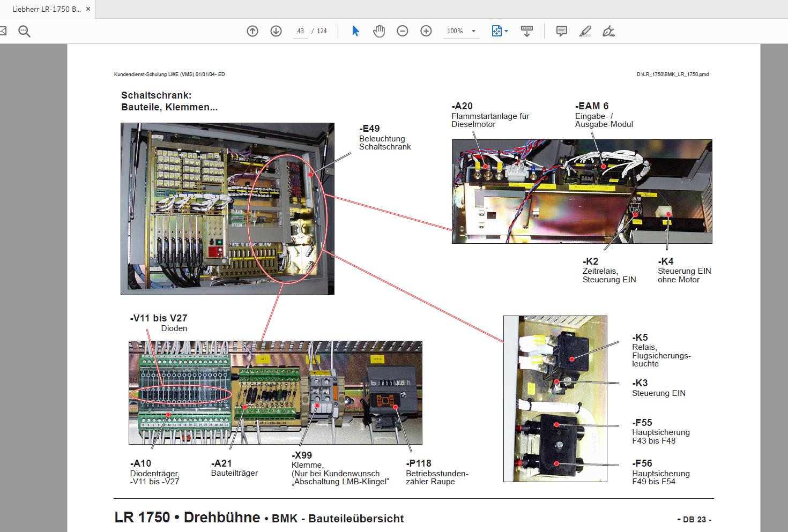Open the marquee zoom magnifier tool
The width and height of the screenshot is (788, 532).
coord(24,31)
